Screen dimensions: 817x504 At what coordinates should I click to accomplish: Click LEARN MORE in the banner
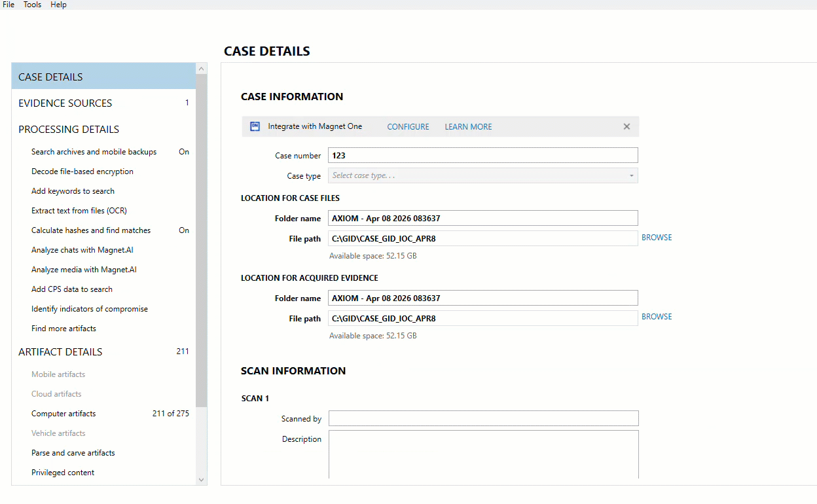468,126
